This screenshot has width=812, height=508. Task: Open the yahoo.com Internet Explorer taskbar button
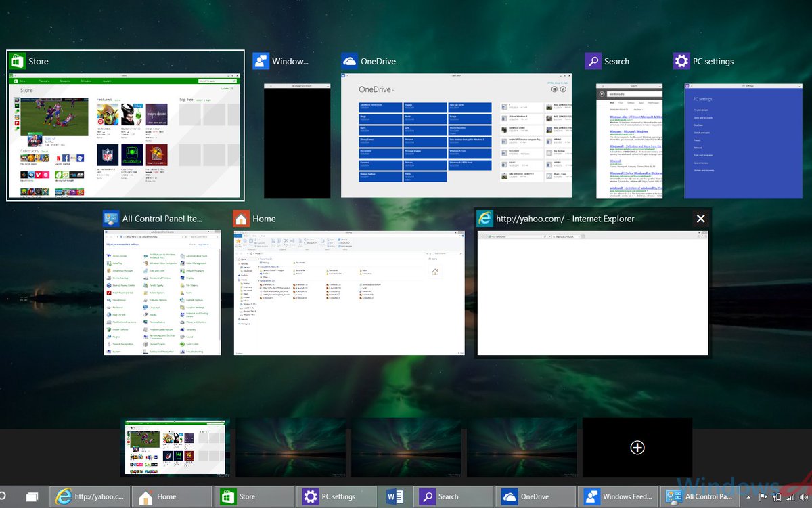(x=89, y=496)
